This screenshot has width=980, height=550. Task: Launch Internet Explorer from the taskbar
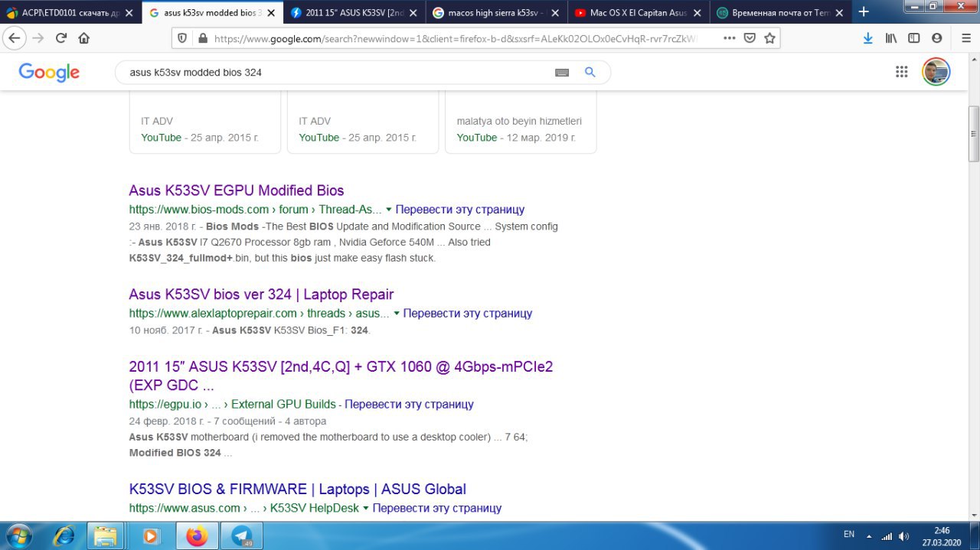pos(64,536)
